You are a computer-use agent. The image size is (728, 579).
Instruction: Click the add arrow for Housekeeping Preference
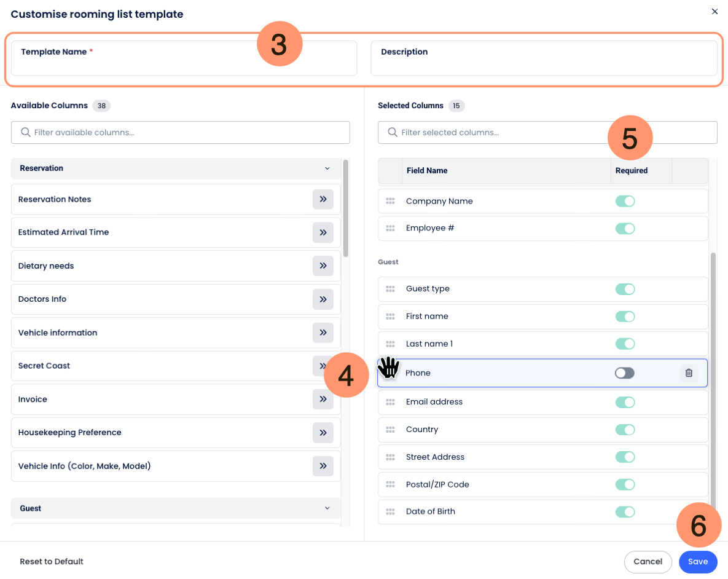click(323, 433)
